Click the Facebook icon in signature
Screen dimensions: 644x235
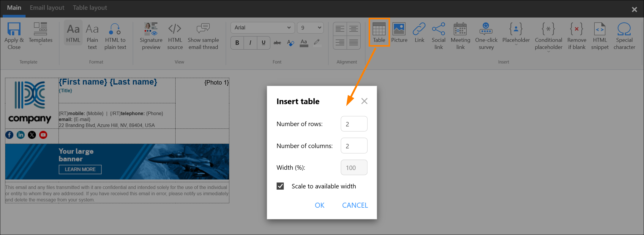click(10, 135)
